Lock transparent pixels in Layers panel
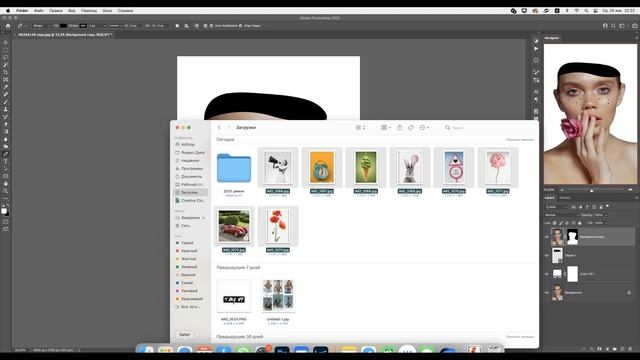This screenshot has height=360, width=640. pyautogui.click(x=555, y=223)
